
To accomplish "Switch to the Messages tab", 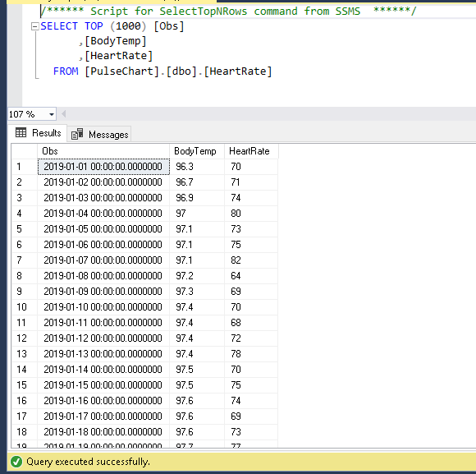I will point(99,134).
